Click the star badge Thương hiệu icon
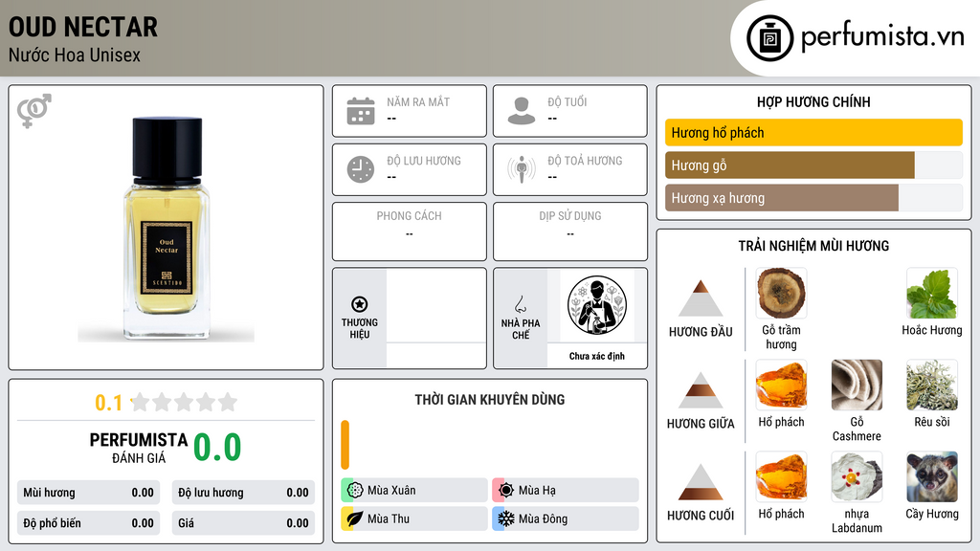This screenshot has height=551, width=980. [x=360, y=304]
